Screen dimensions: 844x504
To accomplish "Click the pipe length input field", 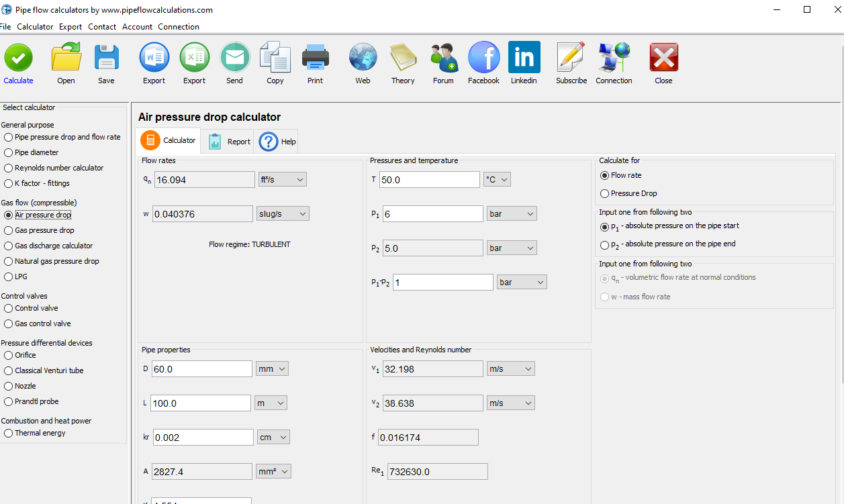I will point(200,402).
